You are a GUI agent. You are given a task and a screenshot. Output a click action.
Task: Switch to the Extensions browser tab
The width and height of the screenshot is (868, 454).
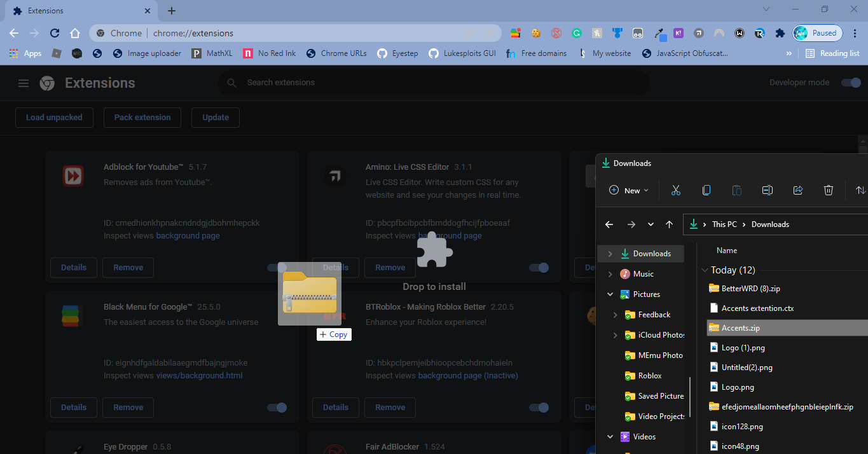[76, 10]
